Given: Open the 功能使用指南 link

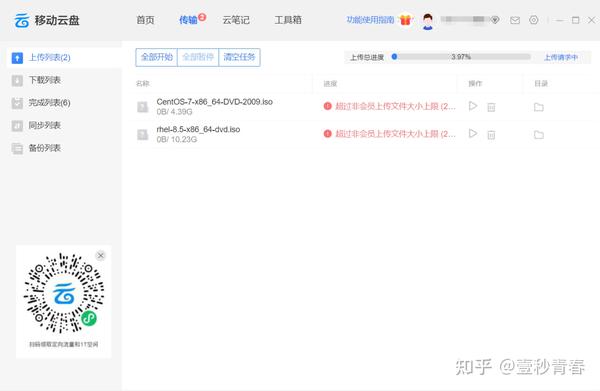Looking at the screenshot, I should click(x=370, y=20).
